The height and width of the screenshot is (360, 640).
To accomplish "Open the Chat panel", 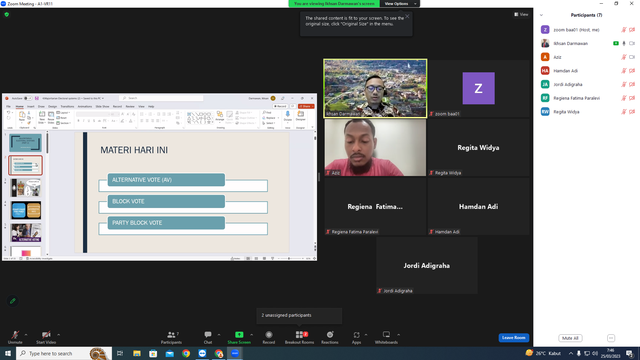I will [208, 337].
